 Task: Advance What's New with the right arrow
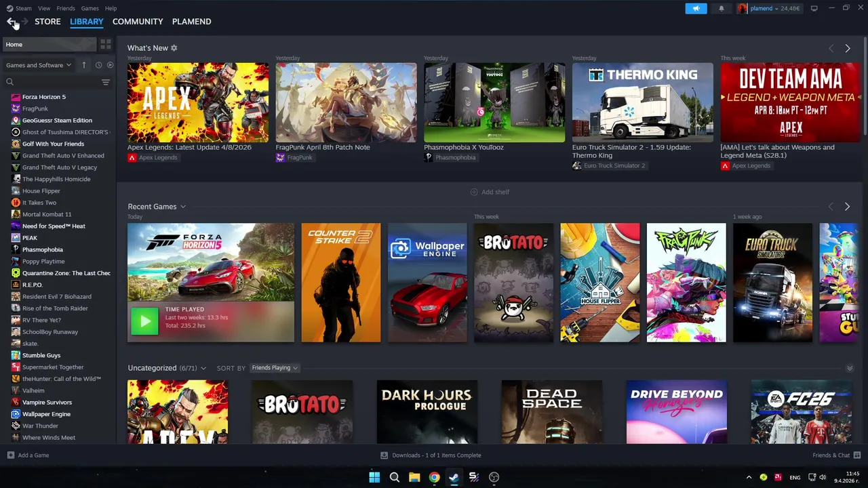coord(847,48)
